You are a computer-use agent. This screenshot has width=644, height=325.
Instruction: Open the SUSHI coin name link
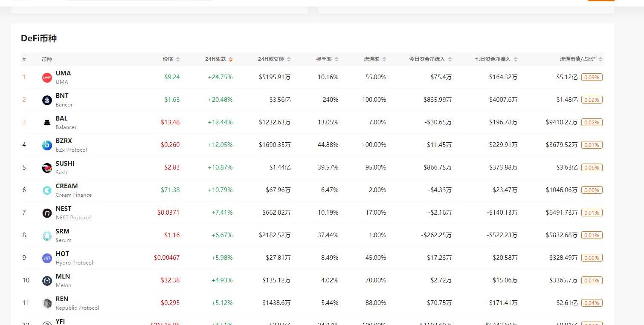[65, 164]
